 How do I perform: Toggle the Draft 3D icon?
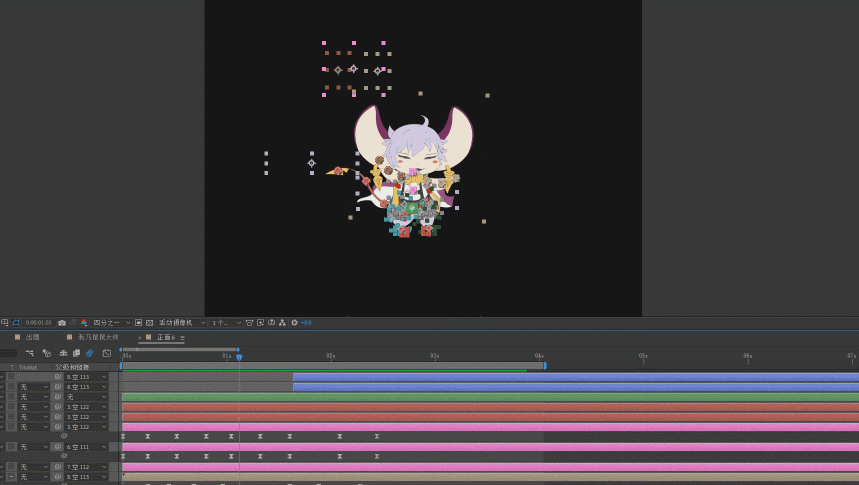coord(47,353)
